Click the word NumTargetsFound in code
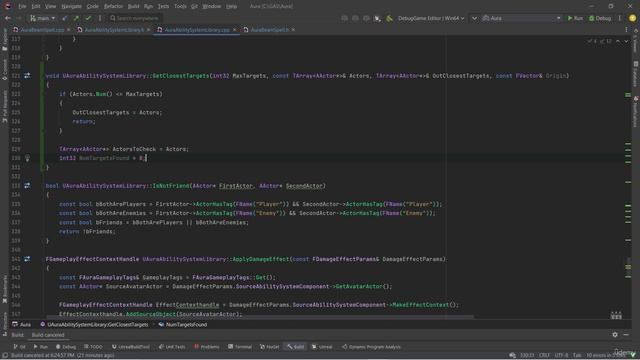Screen dimensions: 640x360 (104, 158)
